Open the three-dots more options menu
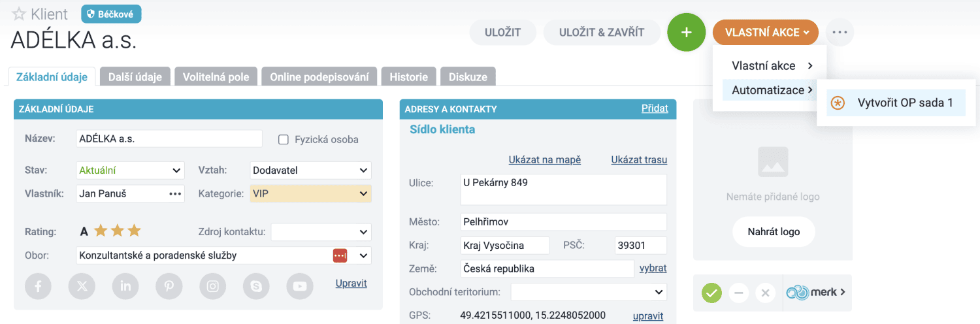Image resolution: width=980 pixels, height=324 pixels. tap(840, 32)
